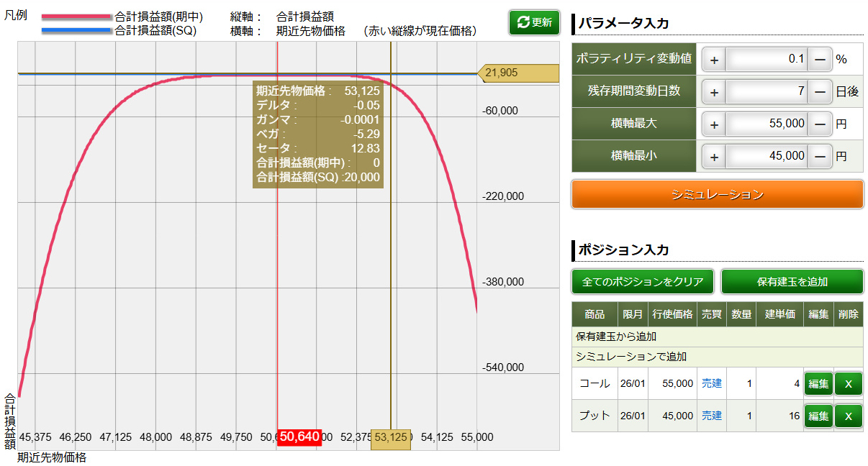Click 全てのポジションをクリア button

[643, 282]
